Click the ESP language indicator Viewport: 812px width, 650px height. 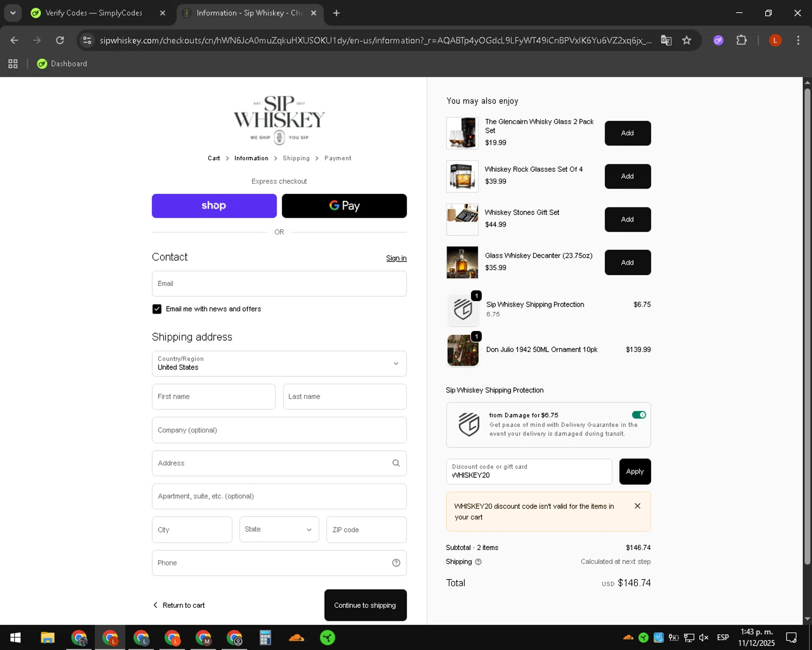click(x=723, y=638)
